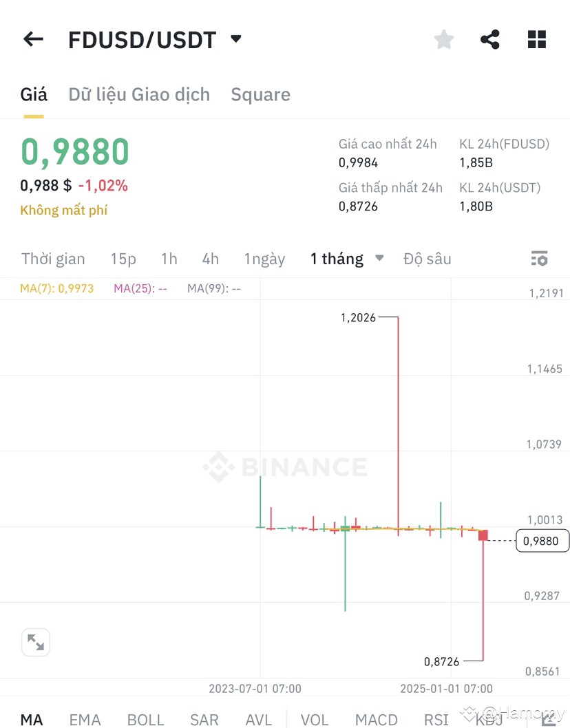This screenshot has width=570, height=728.
Task: Open chart settings icon beside Độ sâu
Action: click(x=539, y=259)
